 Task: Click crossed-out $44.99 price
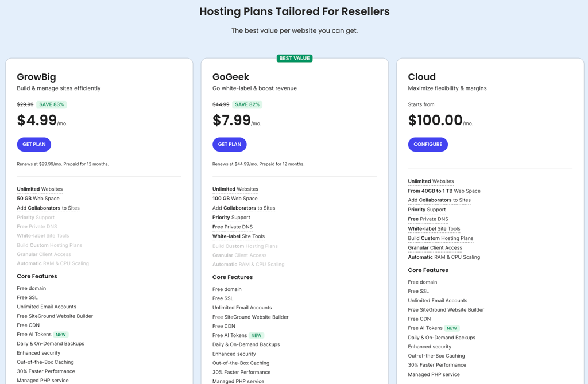[x=221, y=104]
